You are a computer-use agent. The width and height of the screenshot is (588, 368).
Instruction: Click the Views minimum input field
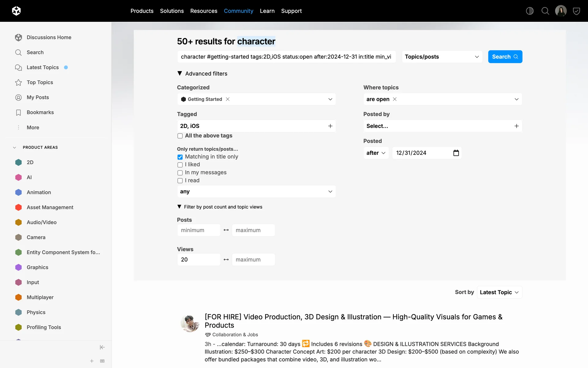click(x=198, y=259)
